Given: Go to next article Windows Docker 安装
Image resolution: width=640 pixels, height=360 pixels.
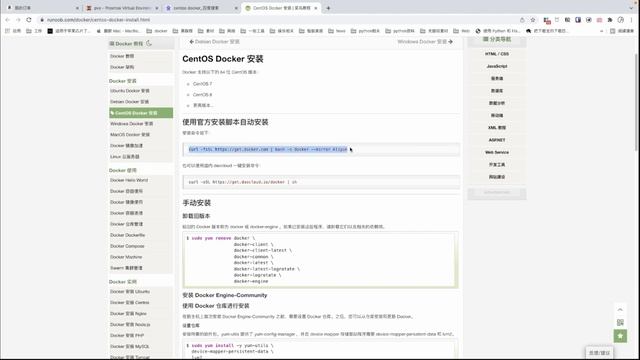Looking at the screenshot, I should coord(425,42).
